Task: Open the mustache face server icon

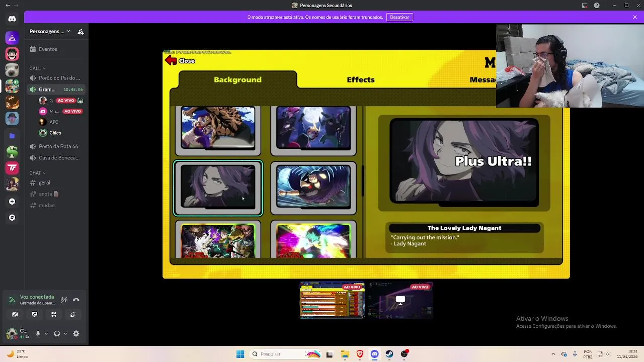Action: [12, 54]
